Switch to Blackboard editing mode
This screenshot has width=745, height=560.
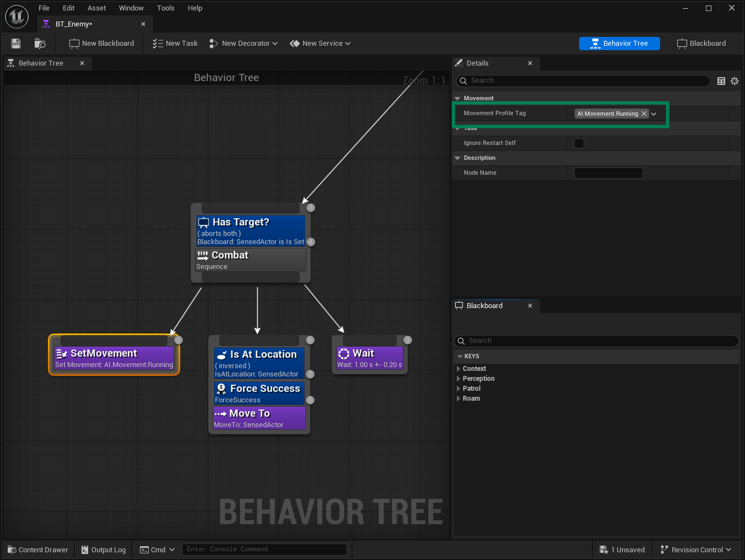click(701, 43)
